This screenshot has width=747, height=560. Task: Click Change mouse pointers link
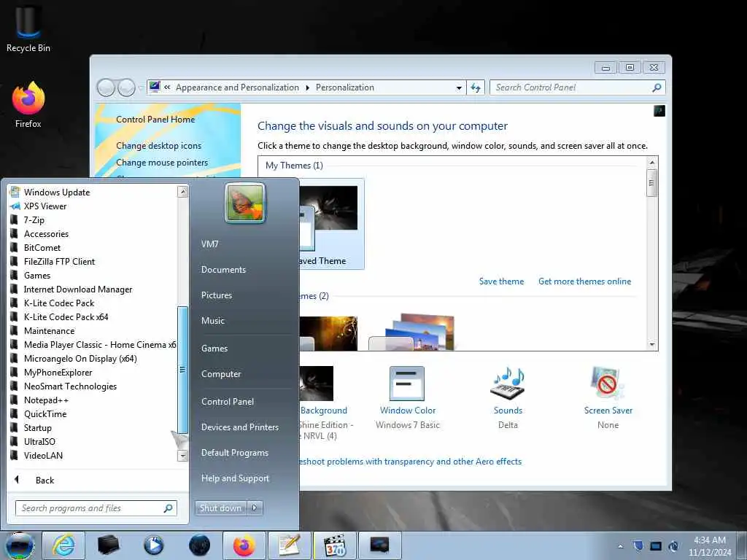[x=162, y=163]
